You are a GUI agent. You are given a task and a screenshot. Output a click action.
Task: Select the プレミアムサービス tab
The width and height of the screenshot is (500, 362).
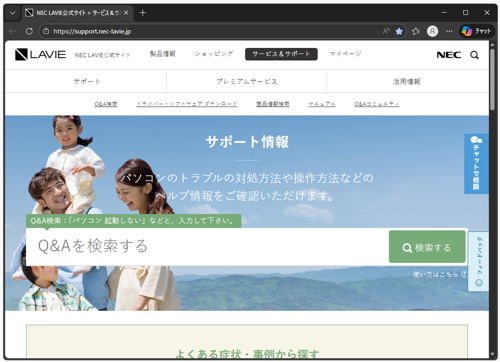coord(247,81)
